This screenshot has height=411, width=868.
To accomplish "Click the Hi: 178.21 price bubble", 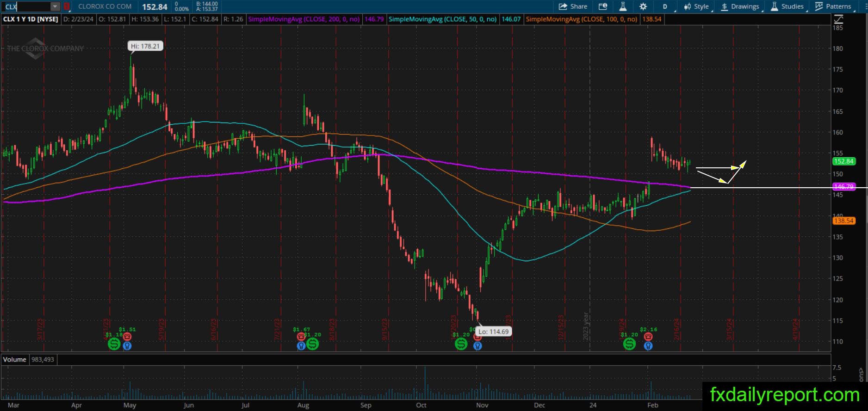I will click(145, 46).
